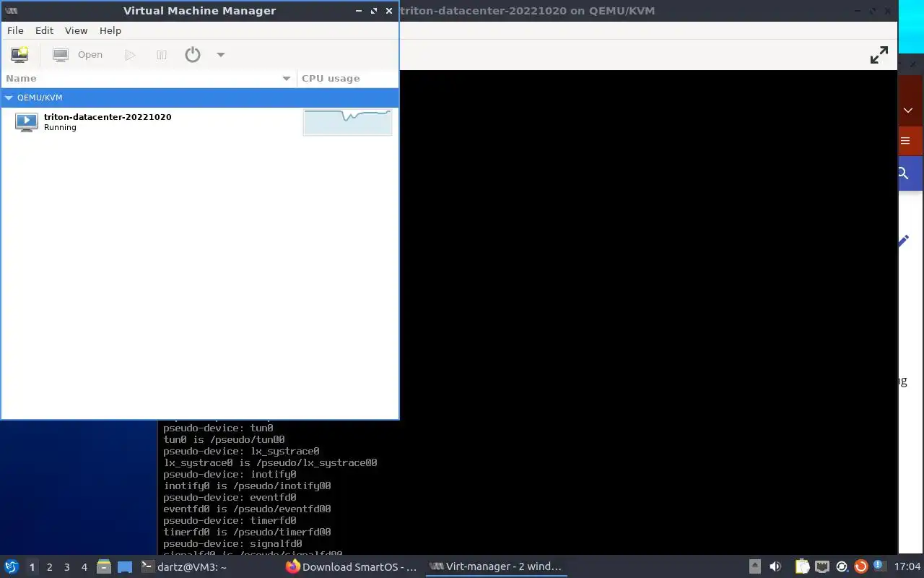The height and width of the screenshot is (578, 924).
Task: Click the Pause virtual machine icon
Action: (162, 54)
